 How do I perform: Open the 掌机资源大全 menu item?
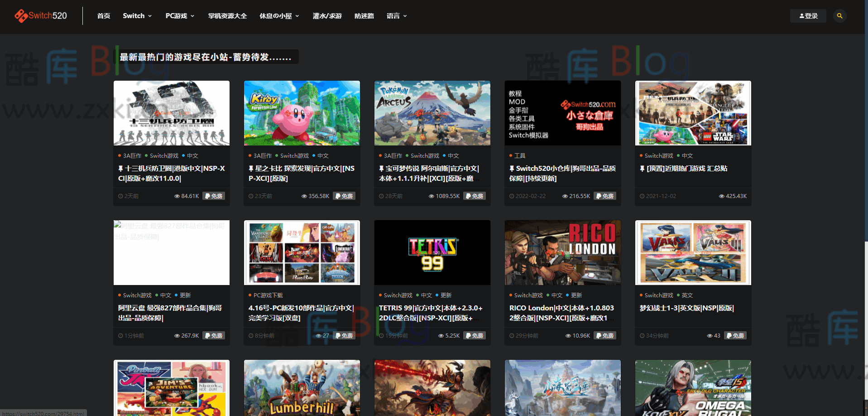pos(227,15)
